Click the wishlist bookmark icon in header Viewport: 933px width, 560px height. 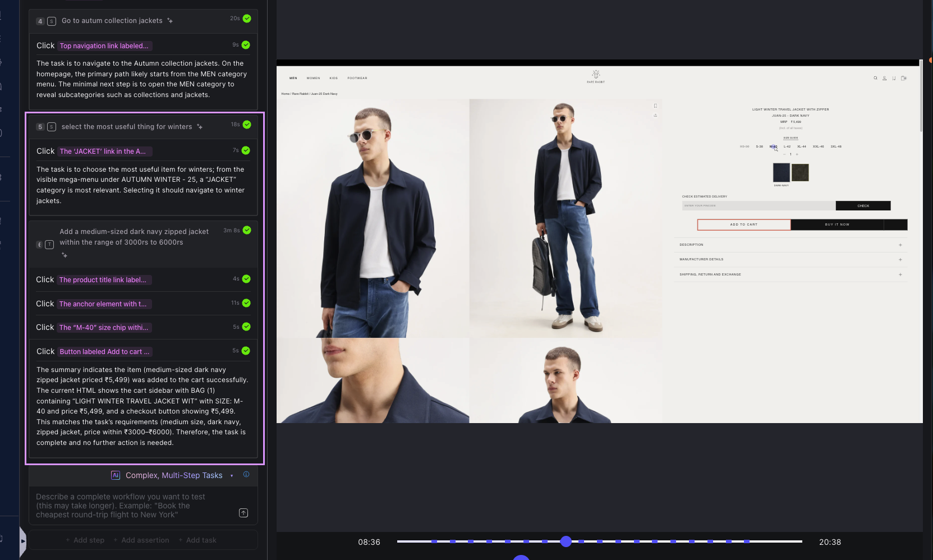click(x=894, y=78)
